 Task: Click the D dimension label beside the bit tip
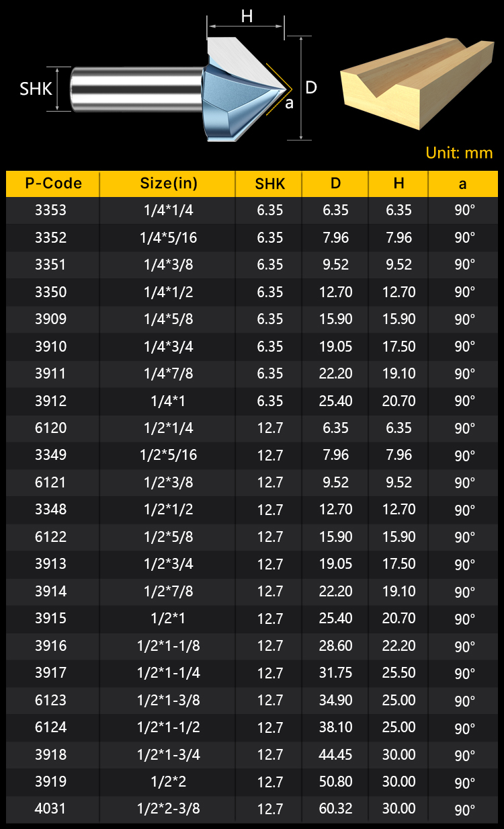[x=311, y=87]
